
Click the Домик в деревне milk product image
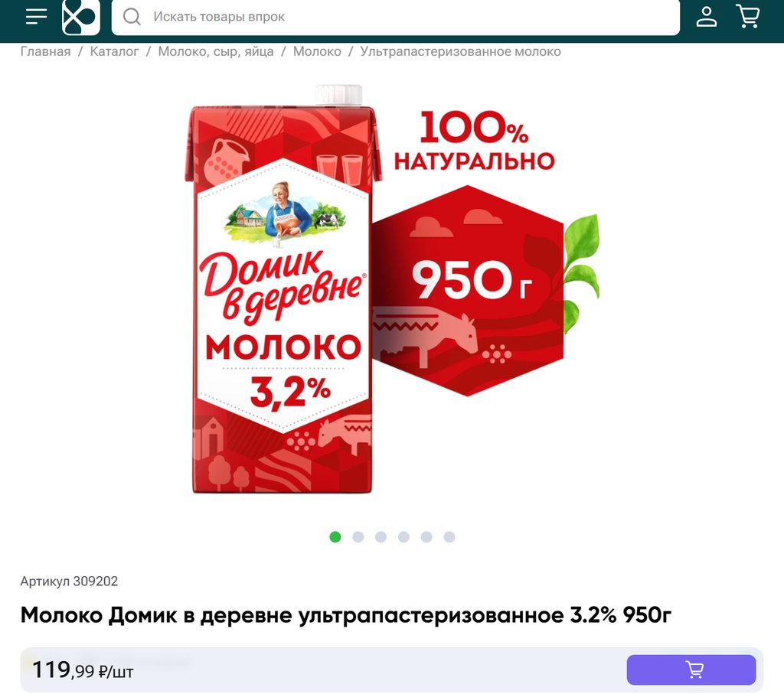tap(391, 290)
